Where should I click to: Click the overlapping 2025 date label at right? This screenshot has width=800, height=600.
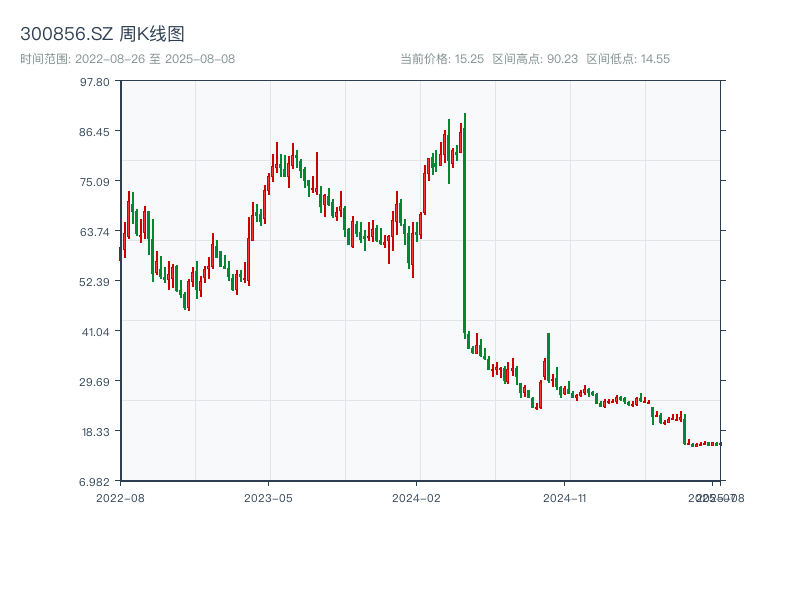[714, 497]
